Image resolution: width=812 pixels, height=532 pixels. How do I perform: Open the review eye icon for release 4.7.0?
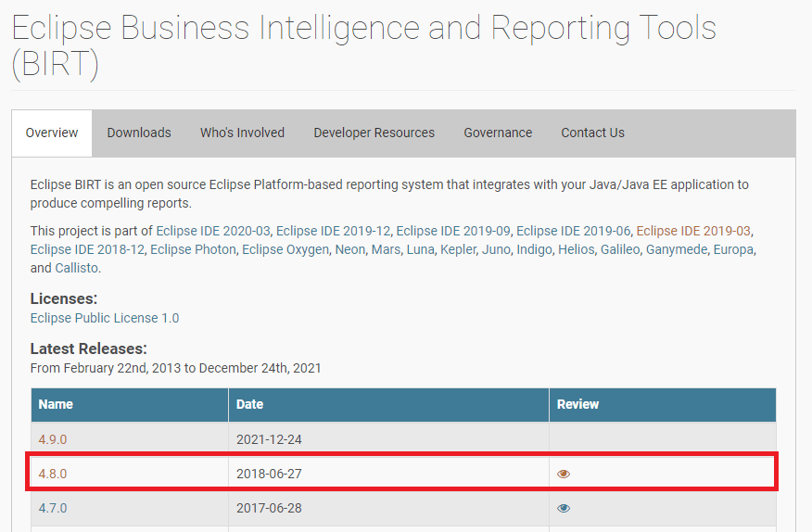point(564,508)
